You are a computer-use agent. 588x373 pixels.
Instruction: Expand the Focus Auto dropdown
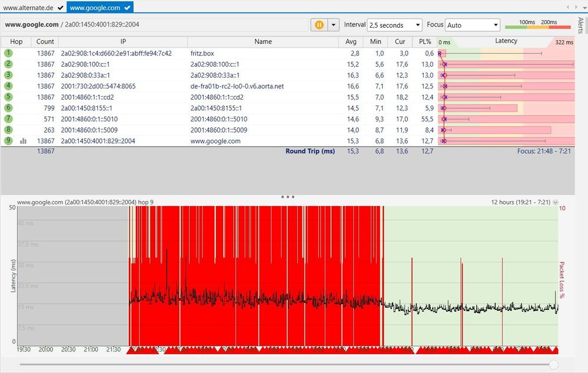pos(472,25)
